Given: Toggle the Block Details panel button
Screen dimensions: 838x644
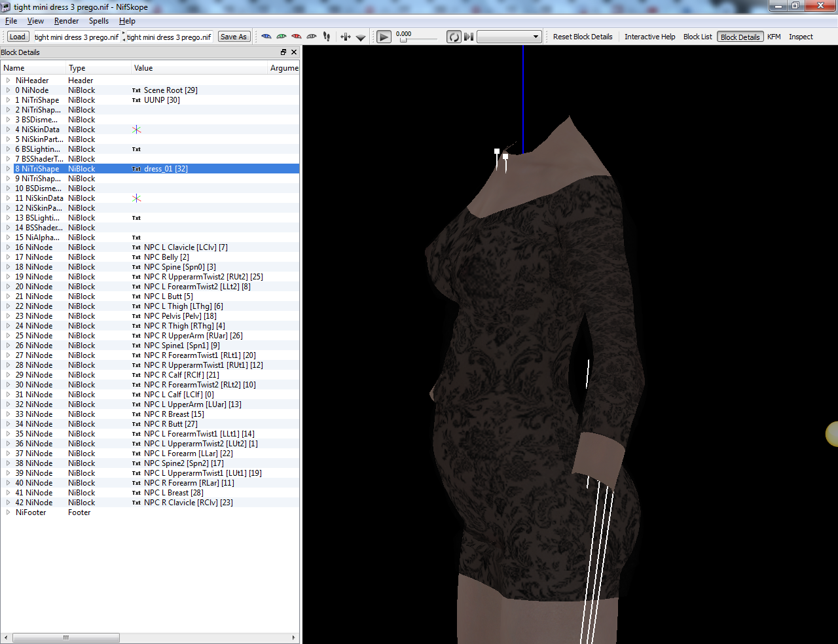Looking at the screenshot, I should 740,37.
